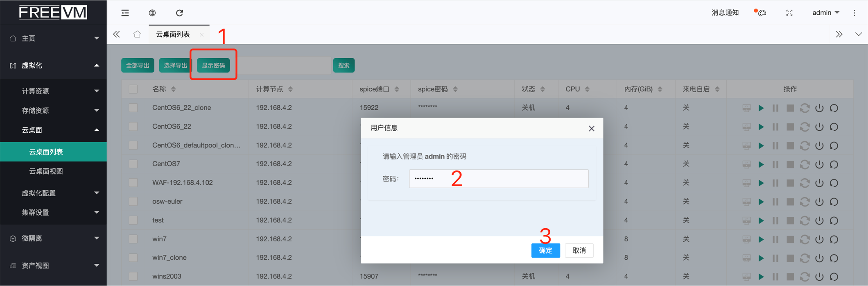Select the CentOS7 row checkbox
The height and width of the screenshot is (286, 868).
(x=133, y=164)
